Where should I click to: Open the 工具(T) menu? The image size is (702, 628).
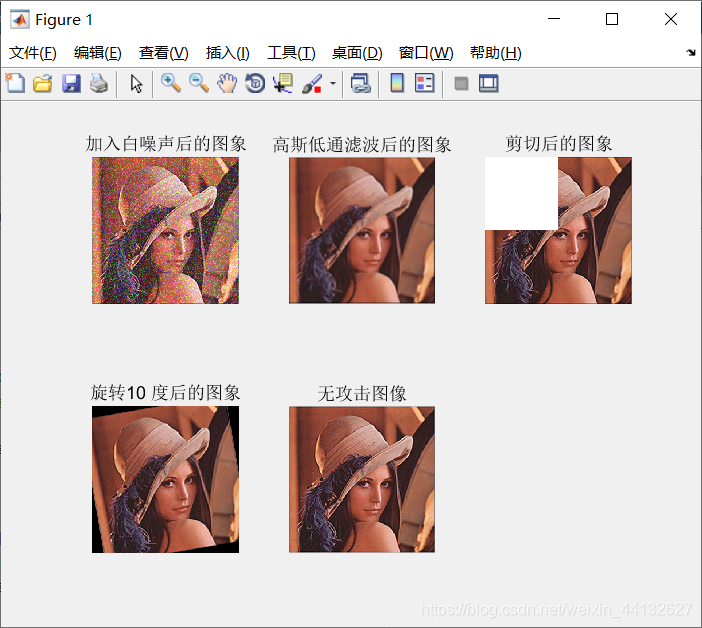tap(291, 53)
